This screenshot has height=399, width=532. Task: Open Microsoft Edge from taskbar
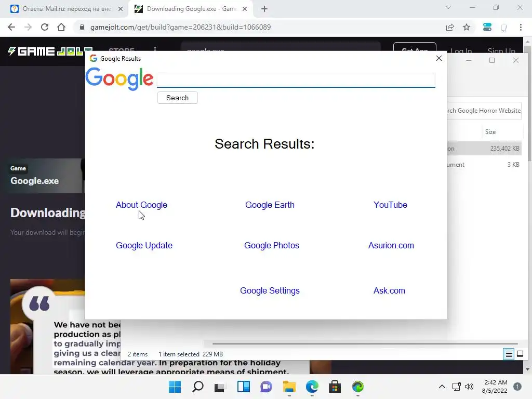point(312,387)
